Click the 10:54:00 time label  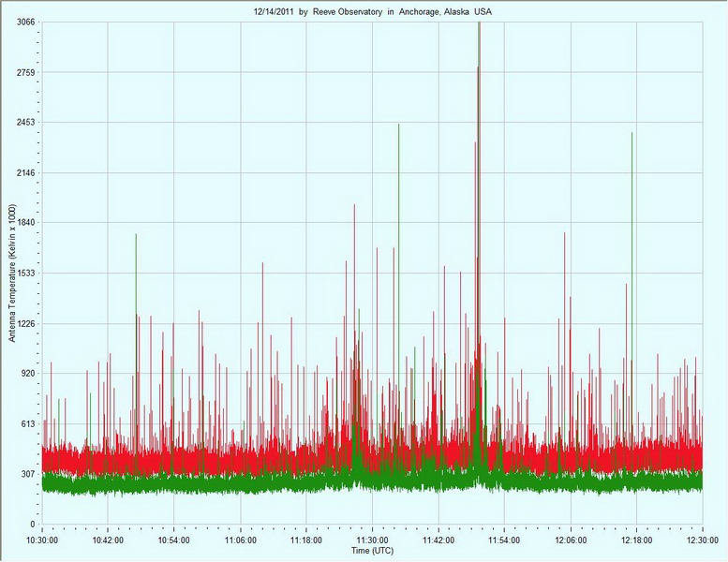pyautogui.click(x=174, y=540)
